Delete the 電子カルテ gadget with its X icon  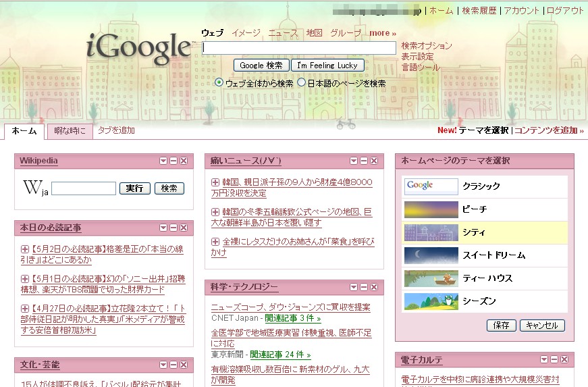click(x=564, y=359)
